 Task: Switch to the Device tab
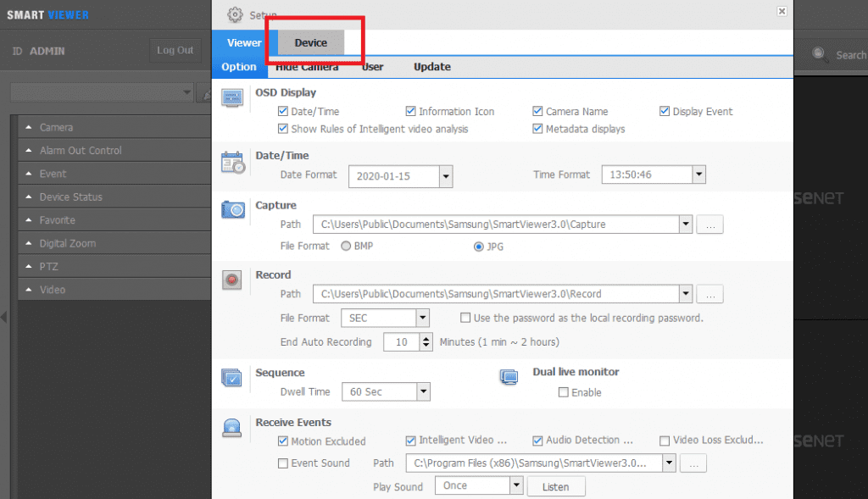(x=310, y=42)
